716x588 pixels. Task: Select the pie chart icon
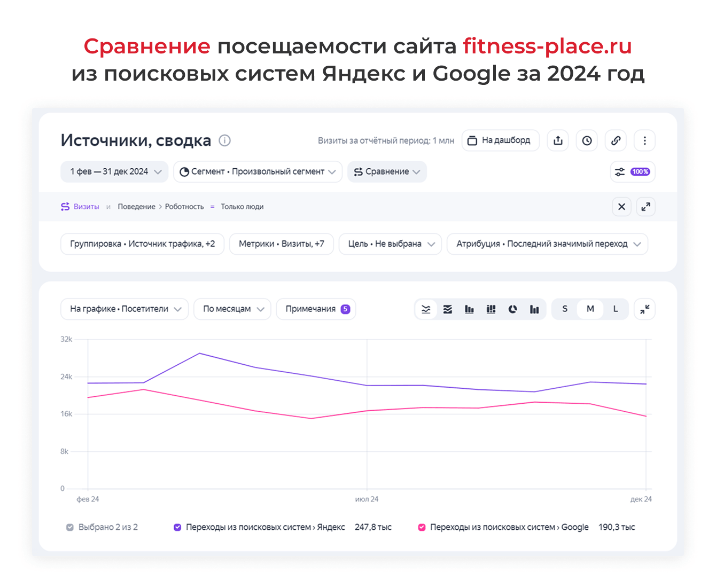512,309
